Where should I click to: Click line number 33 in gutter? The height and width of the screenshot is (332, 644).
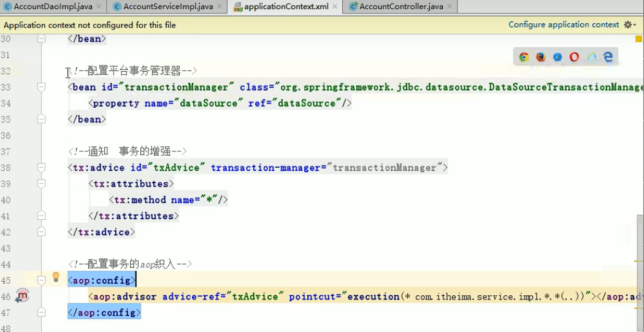point(6,87)
